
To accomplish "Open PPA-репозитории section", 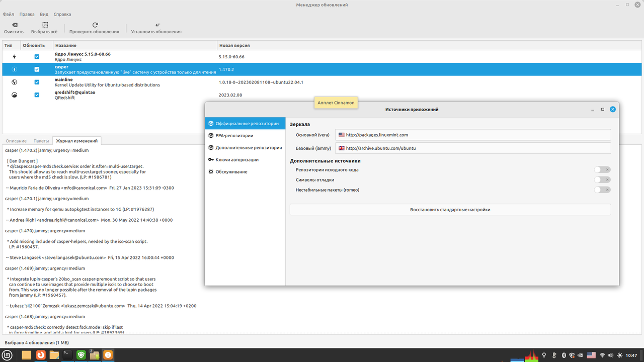I will 245,135.
